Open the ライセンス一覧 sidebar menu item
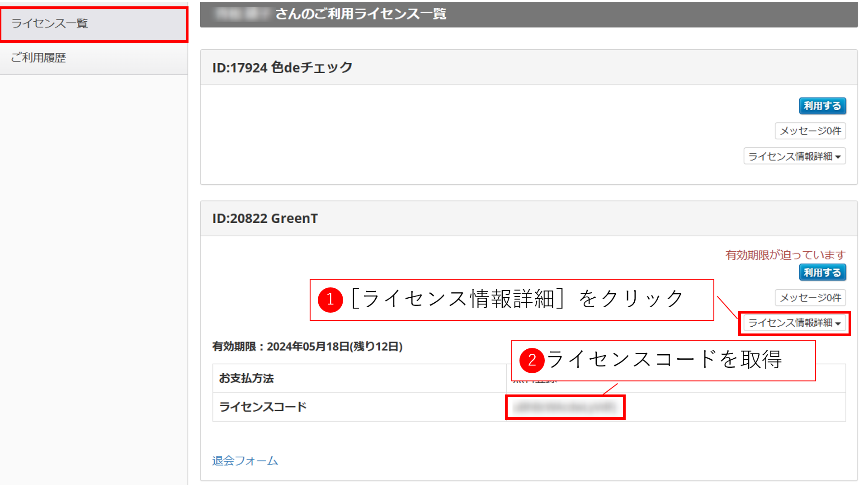This screenshot has height=488, width=868. 50,23
